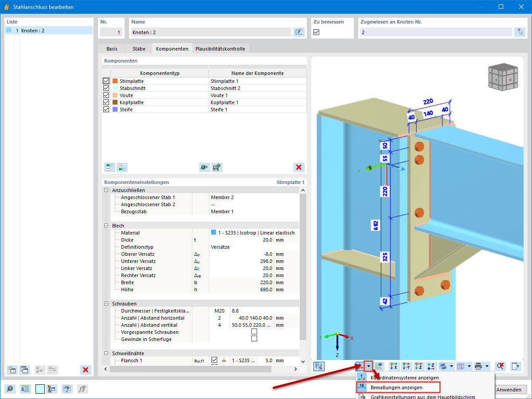Viewport: 532px width, 399px height.
Task: Toggle the view-angle eye icon in graphic toolbar
Action: pos(379,366)
